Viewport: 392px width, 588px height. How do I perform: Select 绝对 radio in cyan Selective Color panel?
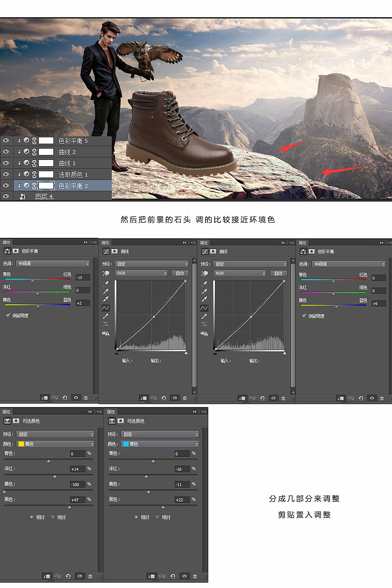pos(157,517)
